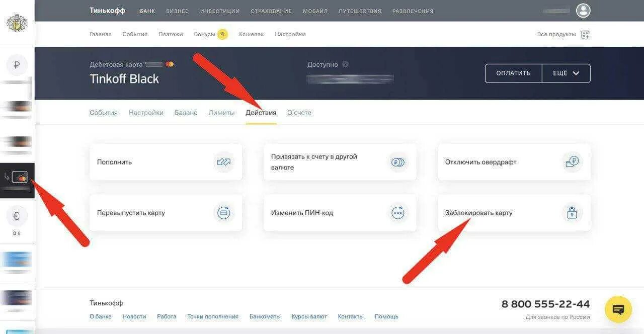
Task: Open the О банке footer link
Action: (x=101, y=316)
